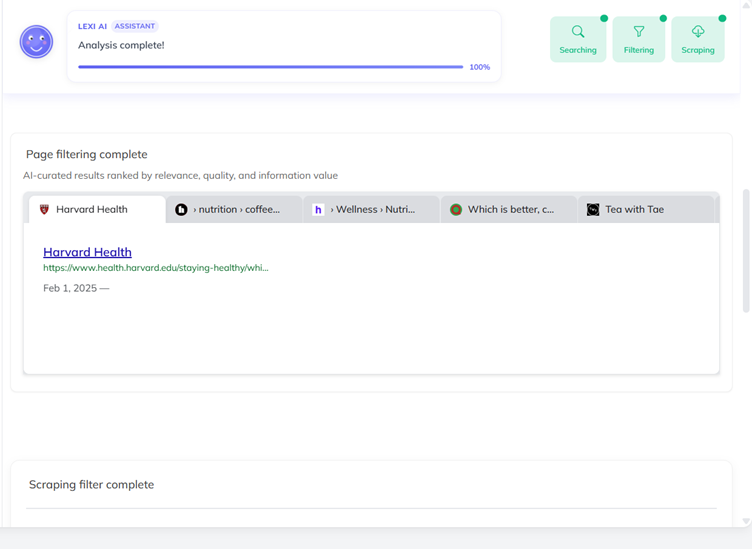This screenshot has height=549, width=752.
Task: Open the Scraping step button
Action: pos(698,39)
